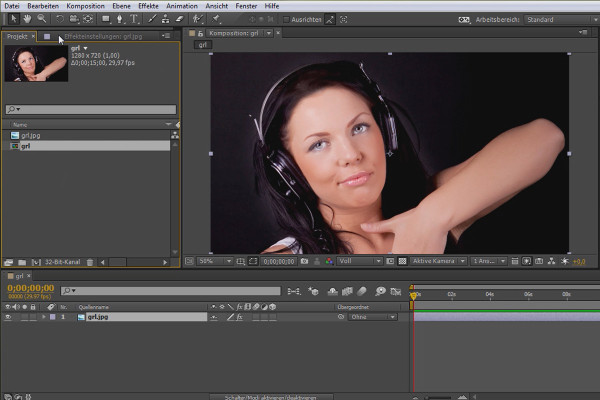600x400 pixels.
Task: Open the Datei menu
Action: coord(12,6)
